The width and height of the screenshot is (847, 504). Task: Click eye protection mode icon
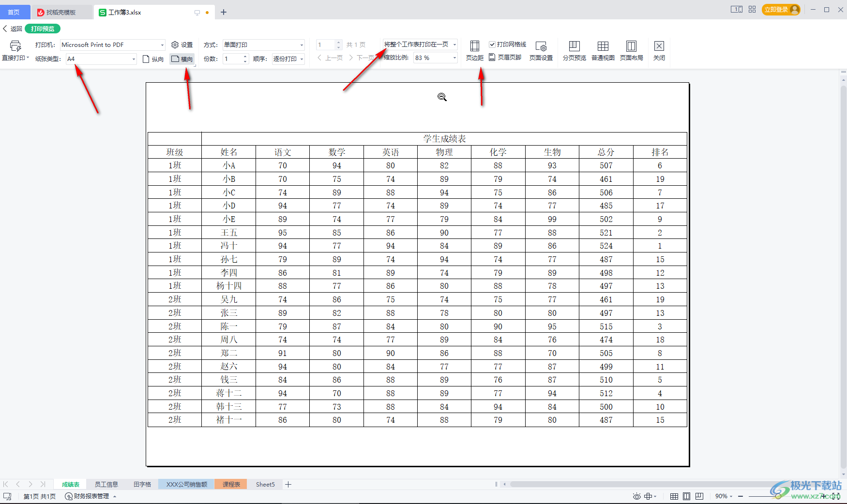coord(636,496)
